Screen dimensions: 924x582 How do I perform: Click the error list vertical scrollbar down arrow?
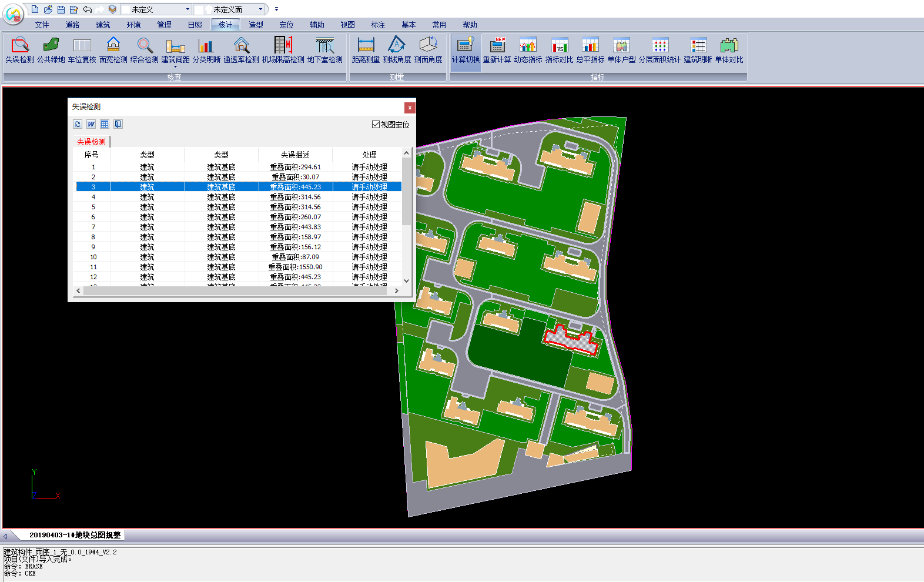[406, 281]
